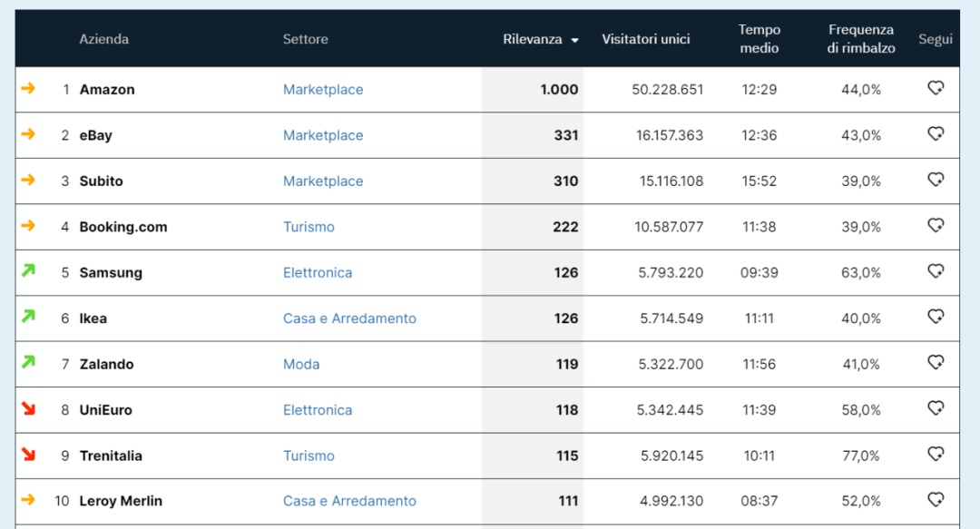Toggle sort arrow next to Rilevanza
The height and width of the screenshot is (529, 980).
575,40
